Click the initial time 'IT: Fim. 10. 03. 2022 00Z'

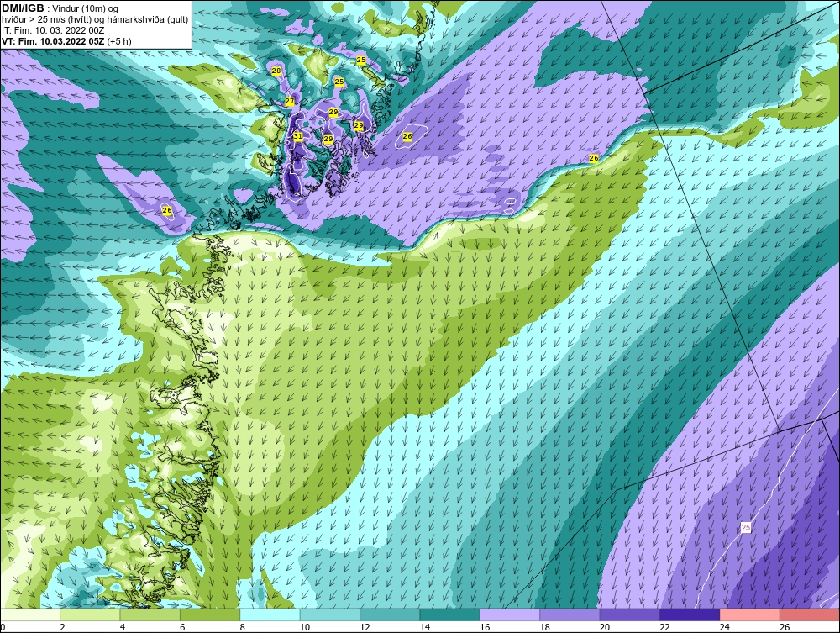click(53, 30)
